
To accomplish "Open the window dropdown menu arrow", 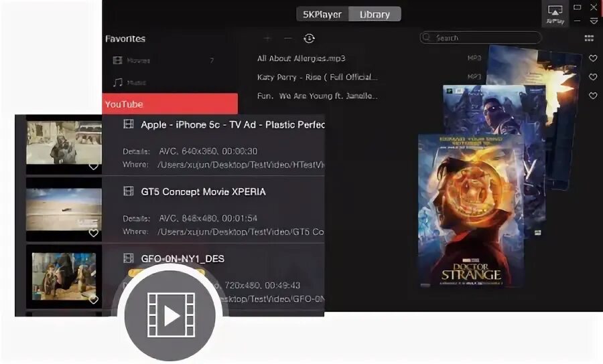I will [594, 21].
